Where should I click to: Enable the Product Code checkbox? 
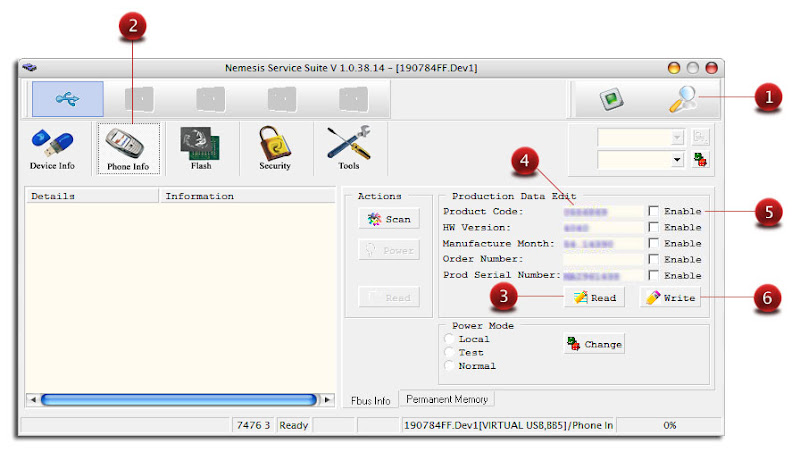[x=654, y=211]
